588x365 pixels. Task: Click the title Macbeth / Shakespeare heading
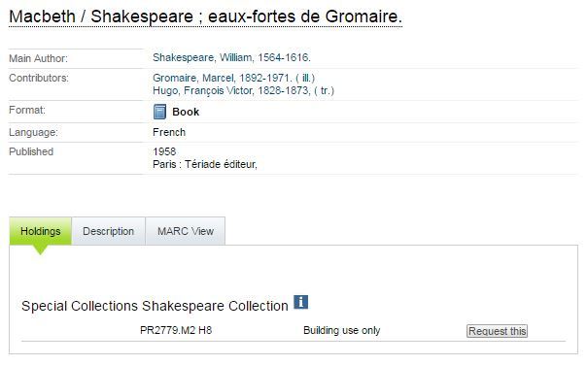[x=205, y=17]
